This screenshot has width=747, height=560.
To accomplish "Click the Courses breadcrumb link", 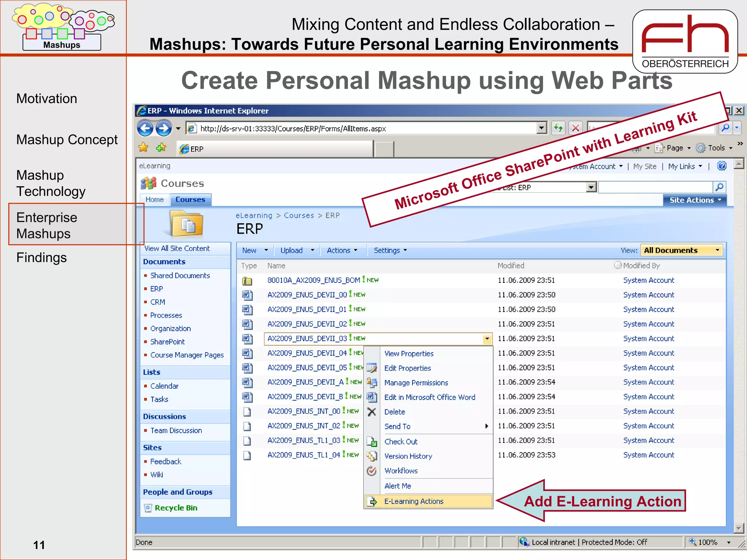I will point(299,215).
